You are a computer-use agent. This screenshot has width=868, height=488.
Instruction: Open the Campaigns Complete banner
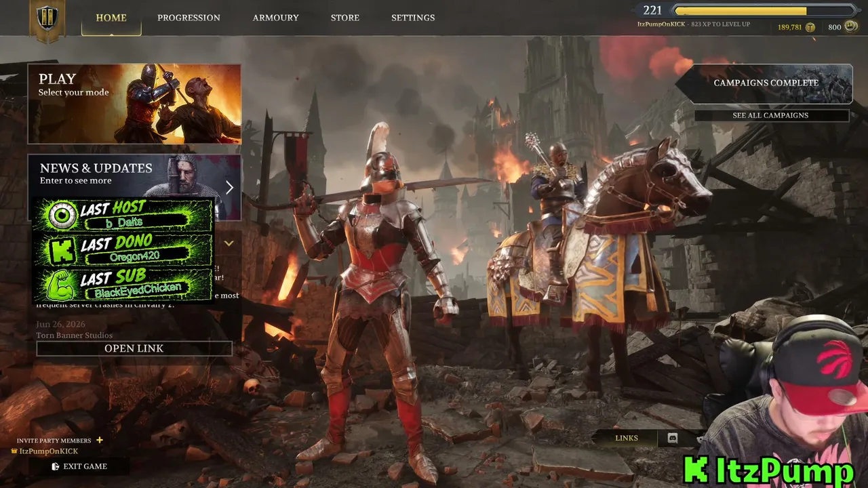point(766,83)
